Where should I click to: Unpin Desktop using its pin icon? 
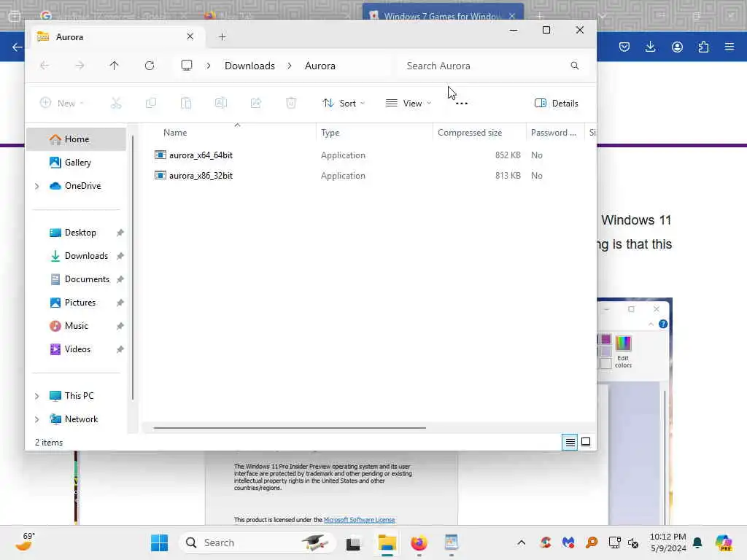click(x=120, y=233)
